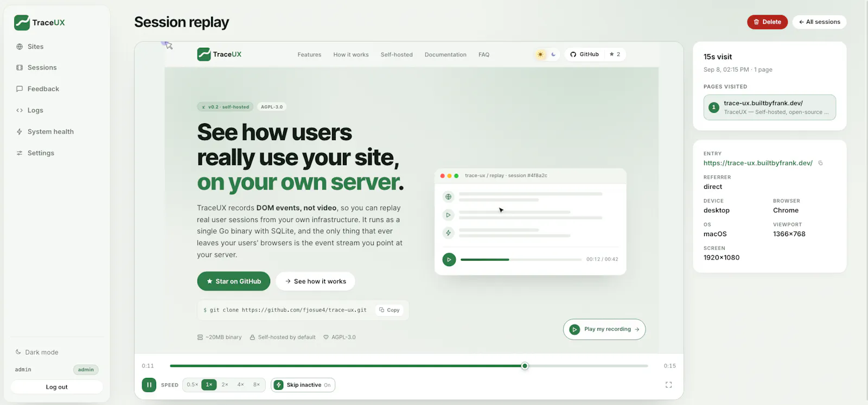Screen dimensions: 868x405
Task: Open the entry URL link
Action: (758, 163)
